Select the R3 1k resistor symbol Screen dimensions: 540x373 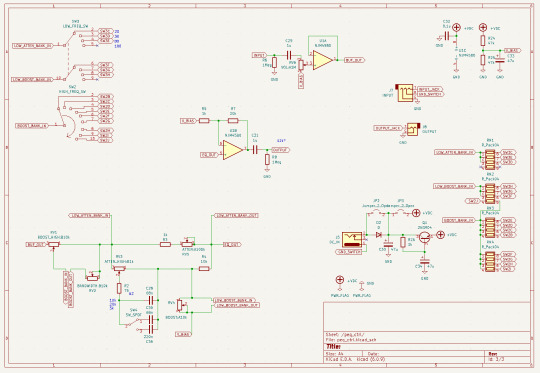point(165,245)
